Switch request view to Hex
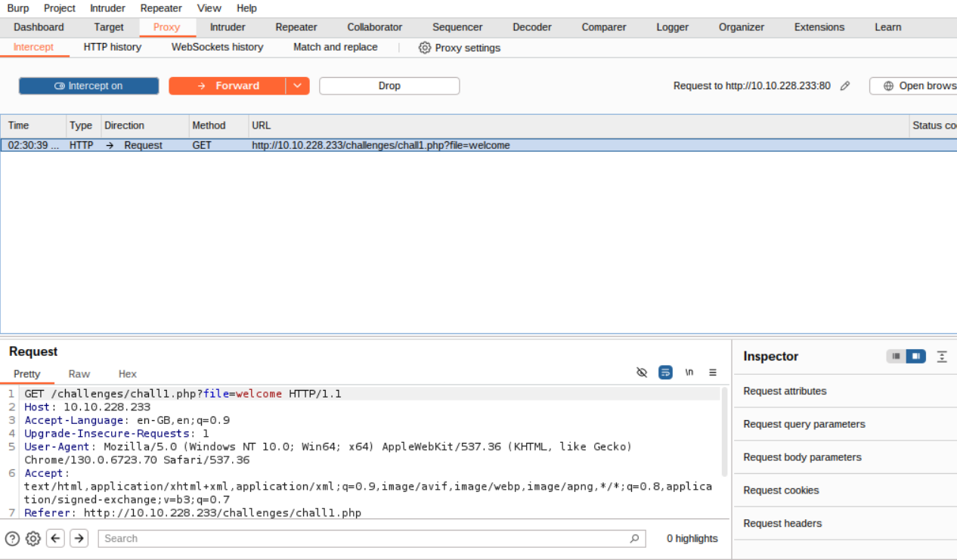 [x=128, y=374]
